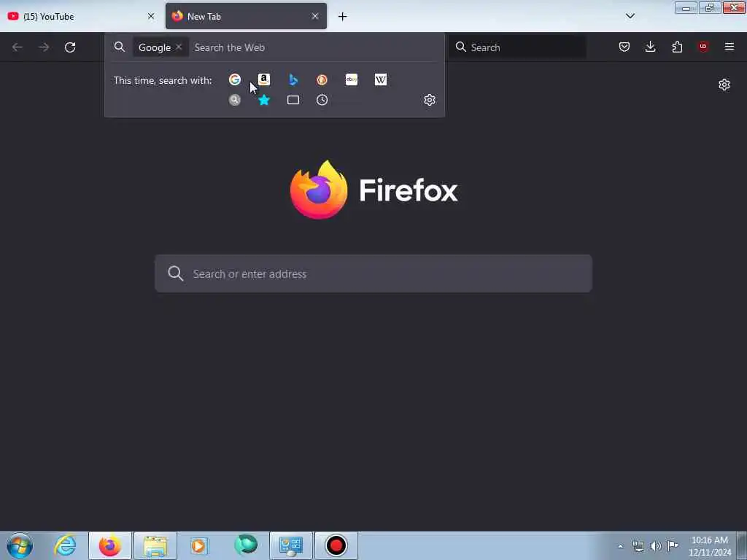Screen dimensions: 747x560
Task: Select the New Tab tab
Action: [246, 16]
